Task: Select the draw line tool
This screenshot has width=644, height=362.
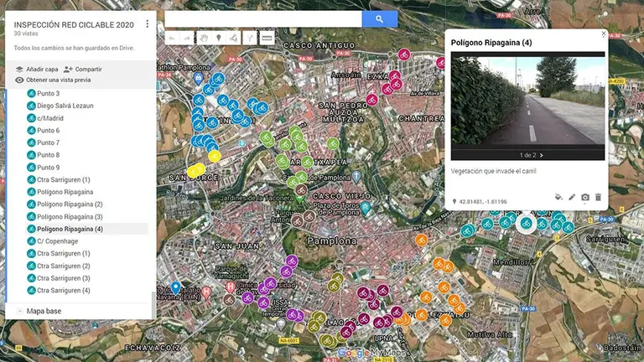Action: pyautogui.click(x=234, y=39)
